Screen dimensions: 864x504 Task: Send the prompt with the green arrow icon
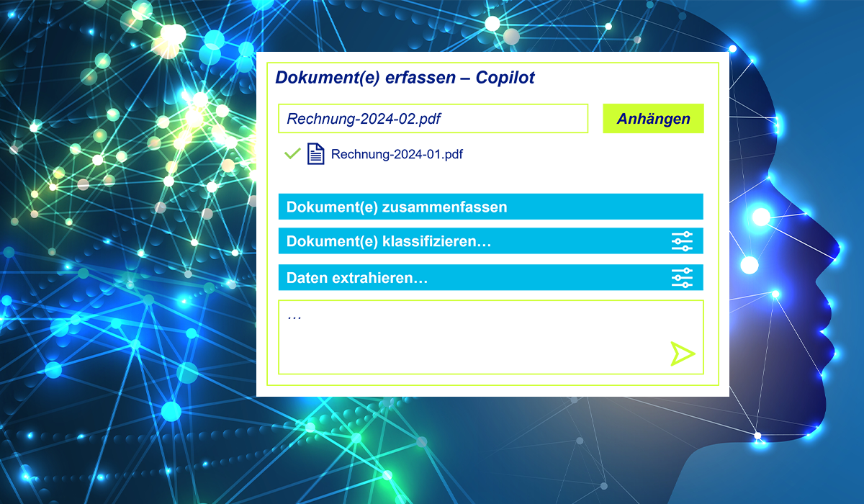point(682,354)
